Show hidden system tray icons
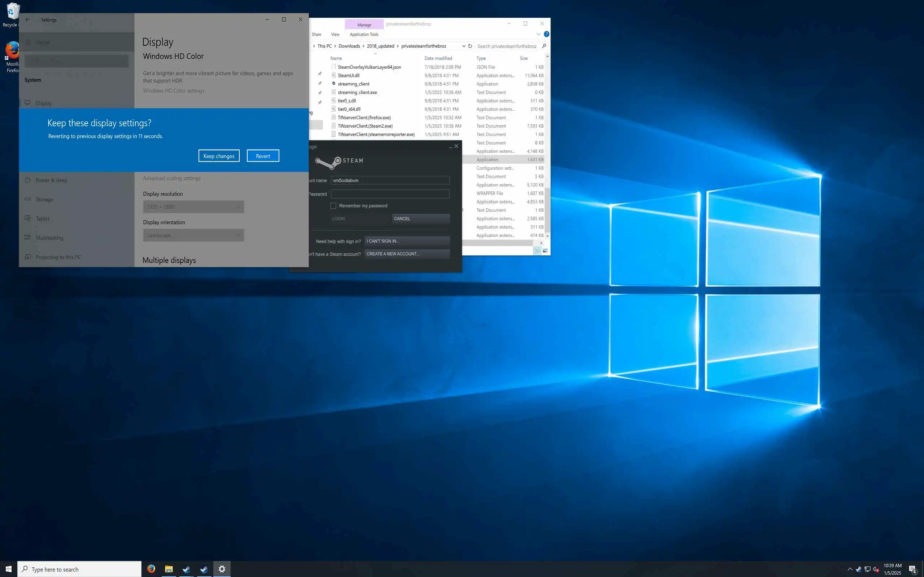The width and height of the screenshot is (924, 577). (850, 569)
